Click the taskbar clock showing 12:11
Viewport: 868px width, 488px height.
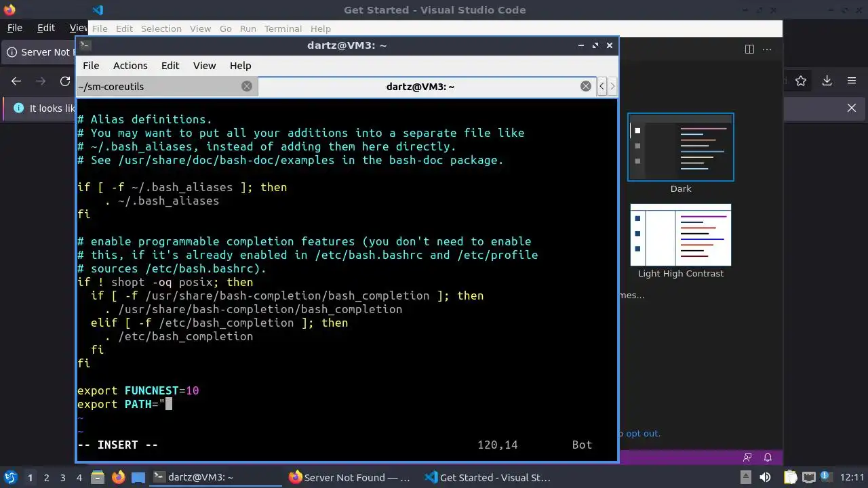pyautogui.click(x=852, y=477)
